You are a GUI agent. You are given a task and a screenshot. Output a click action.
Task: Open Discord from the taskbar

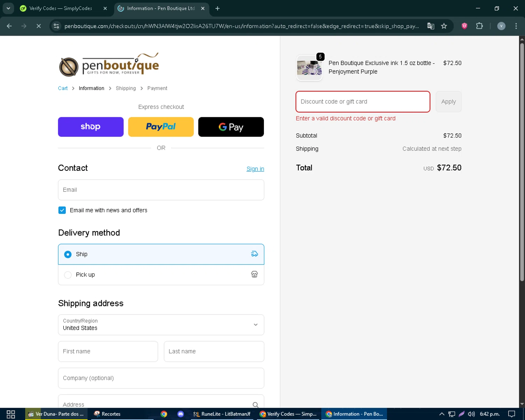(x=181, y=414)
